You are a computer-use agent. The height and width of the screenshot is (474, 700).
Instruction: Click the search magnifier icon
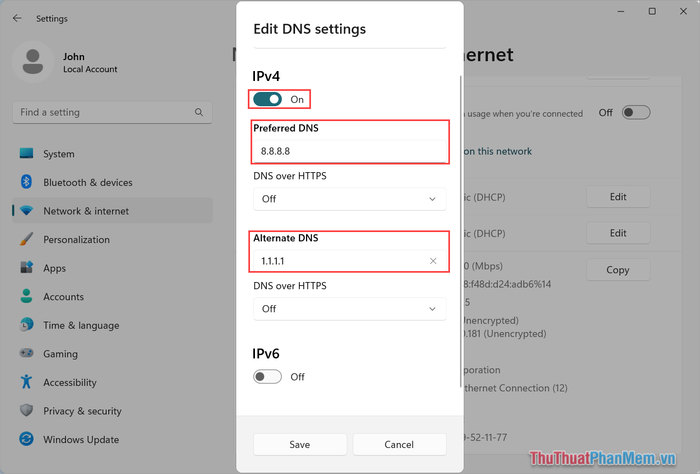pos(199,112)
